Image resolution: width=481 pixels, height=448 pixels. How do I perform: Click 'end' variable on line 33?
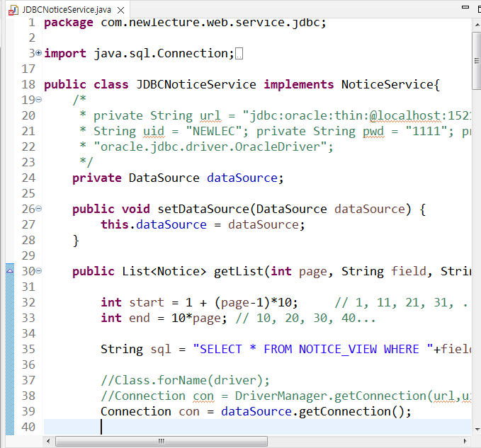pyautogui.click(x=140, y=318)
